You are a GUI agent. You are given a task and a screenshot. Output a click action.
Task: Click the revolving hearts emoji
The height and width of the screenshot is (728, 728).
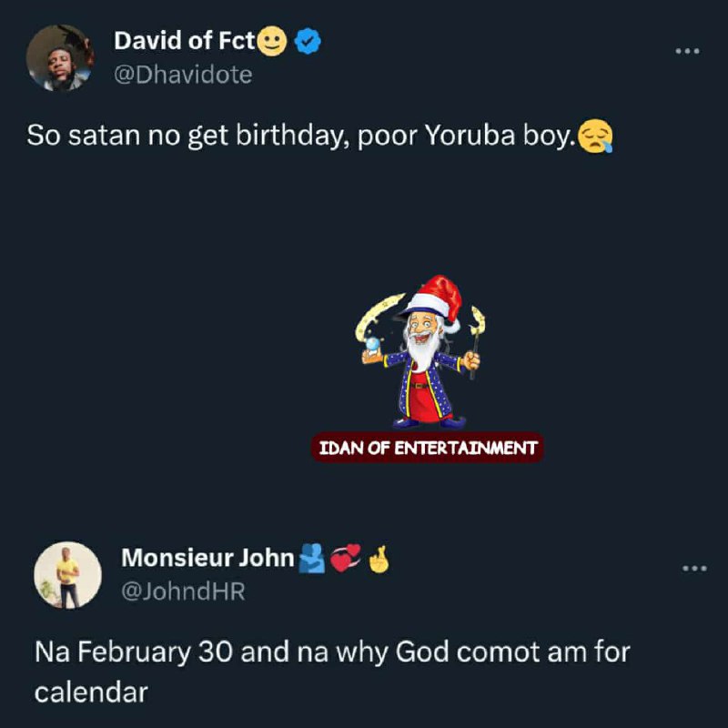(346, 558)
